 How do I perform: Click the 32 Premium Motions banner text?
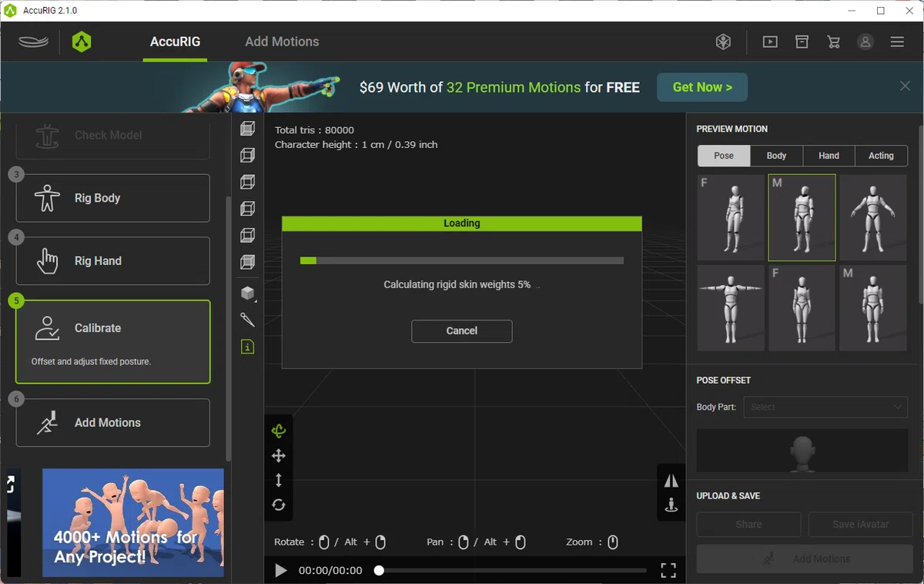pos(514,87)
